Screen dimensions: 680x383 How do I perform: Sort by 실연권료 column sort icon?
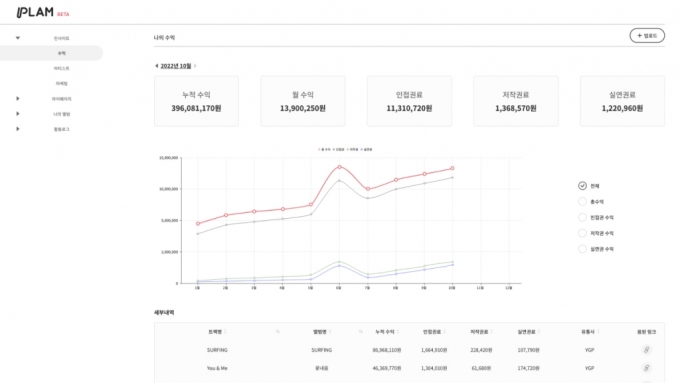click(x=539, y=332)
